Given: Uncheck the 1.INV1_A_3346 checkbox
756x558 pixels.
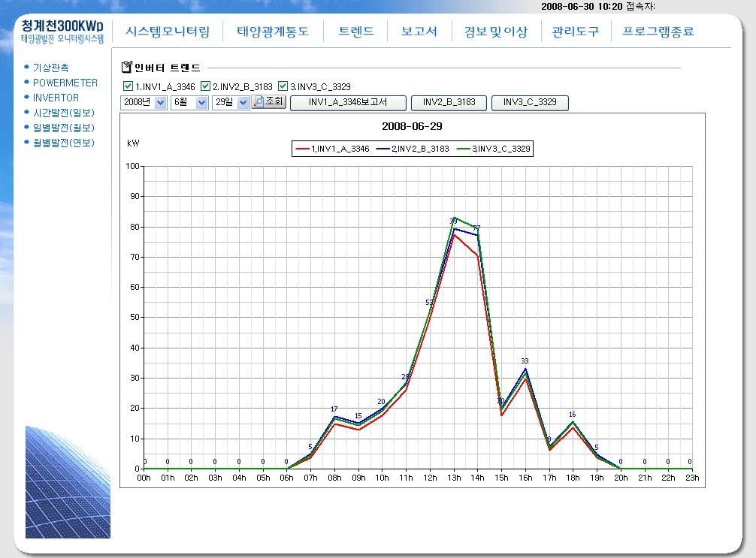Looking at the screenshot, I should (x=128, y=86).
